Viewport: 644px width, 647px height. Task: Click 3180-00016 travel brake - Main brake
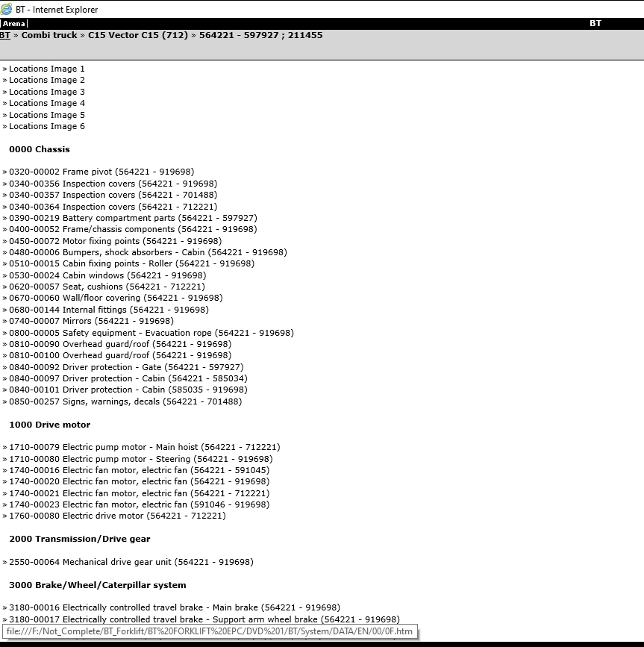(174, 607)
